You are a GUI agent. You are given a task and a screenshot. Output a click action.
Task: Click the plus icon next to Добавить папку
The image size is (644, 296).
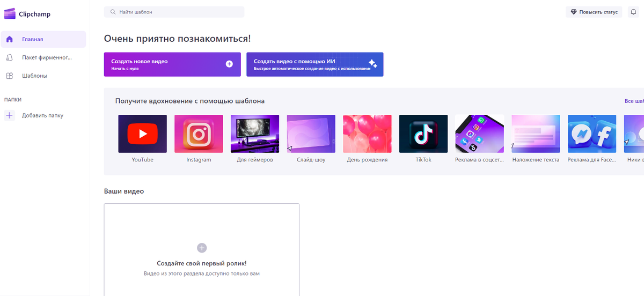10,115
